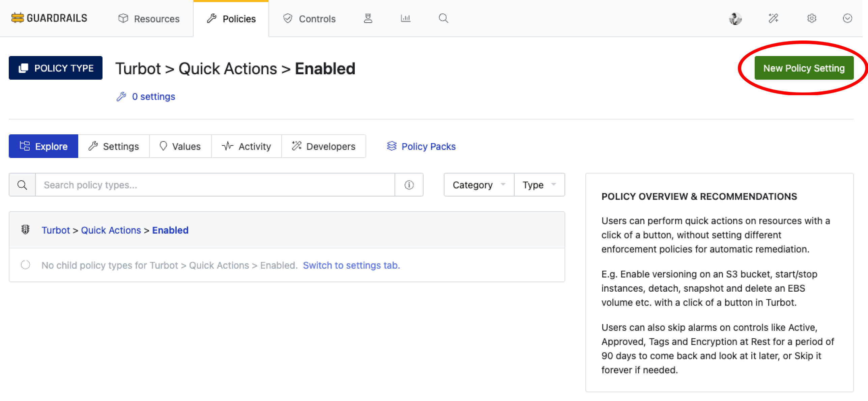
Task: Open the user avatar in the top right
Action: click(735, 19)
